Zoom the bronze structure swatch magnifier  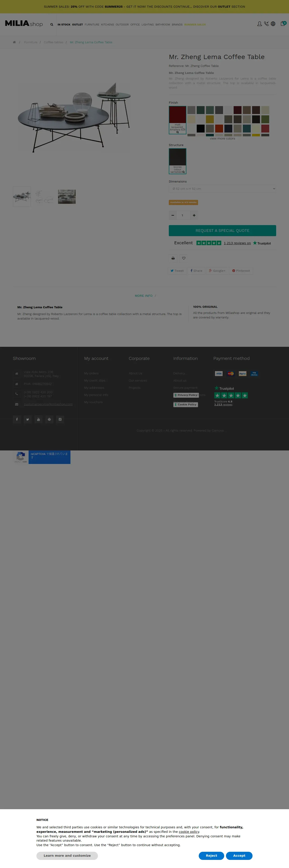click(183, 172)
